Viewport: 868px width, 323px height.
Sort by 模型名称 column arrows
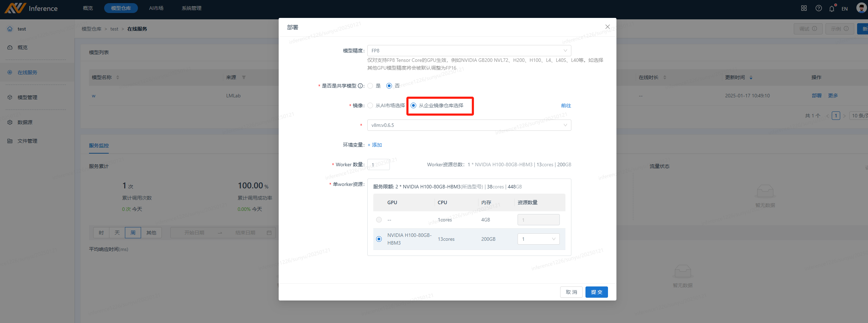[x=118, y=77]
